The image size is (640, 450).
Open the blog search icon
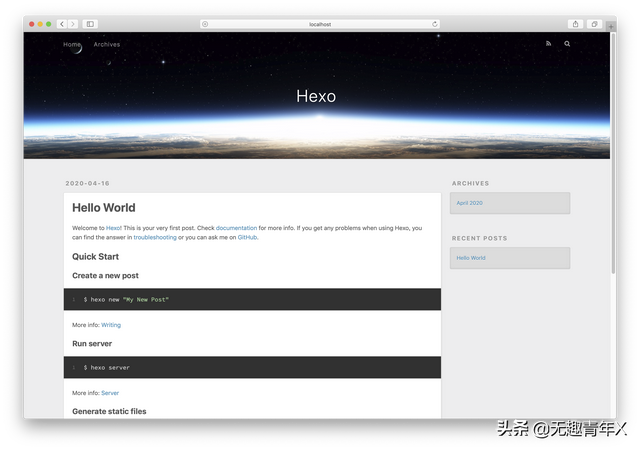(x=567, y=44)
